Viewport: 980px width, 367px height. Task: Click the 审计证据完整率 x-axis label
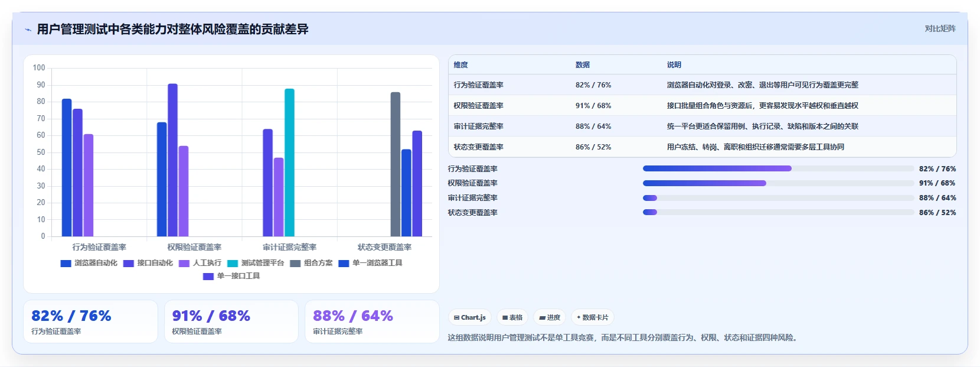click(x=289, y=247)
